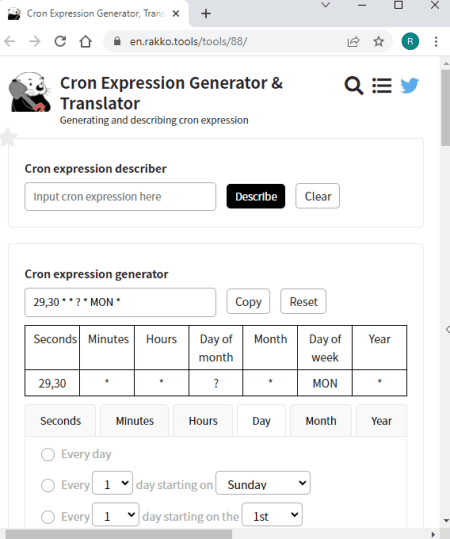The image size is (450, 539).
Task: Switch to the Month tab
Action: pos(321,421)
